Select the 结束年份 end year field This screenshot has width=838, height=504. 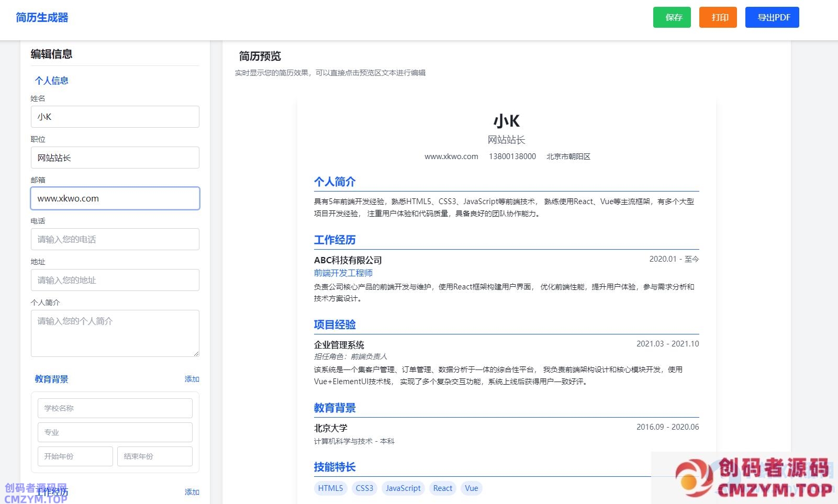(154, 456)
